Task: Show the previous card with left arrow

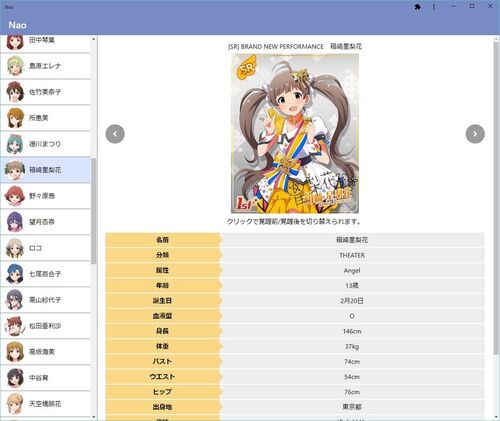Action: click(x=115, y=134)
